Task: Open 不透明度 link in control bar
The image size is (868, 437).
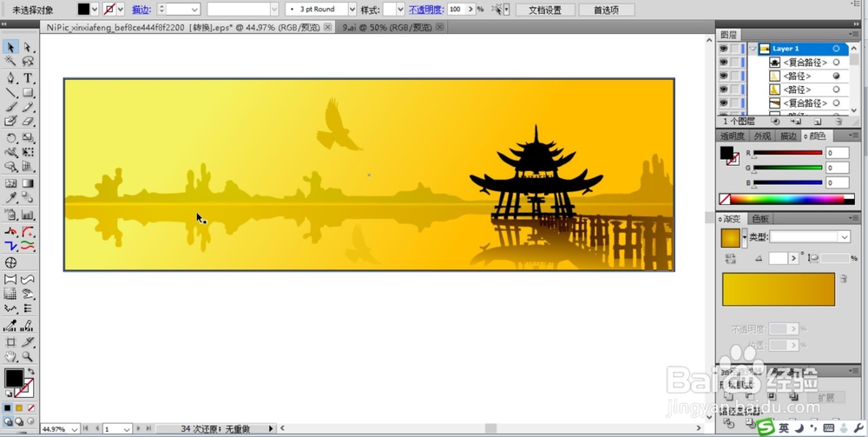Action: tap(426, 10)
